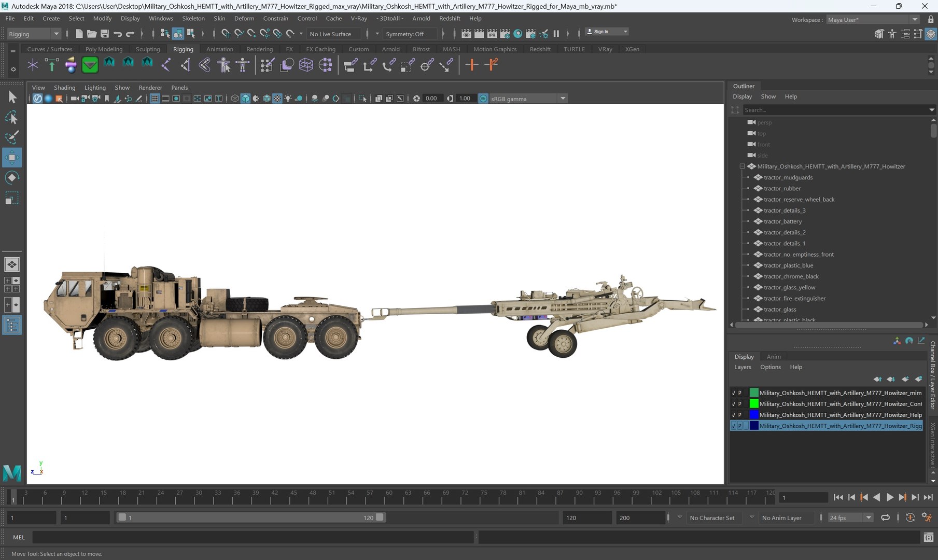Image resolution: width=938 pixels, height=560 pixels.
Task: Open the Hypershade sphere icon
Action: click(x=517, y=34)
